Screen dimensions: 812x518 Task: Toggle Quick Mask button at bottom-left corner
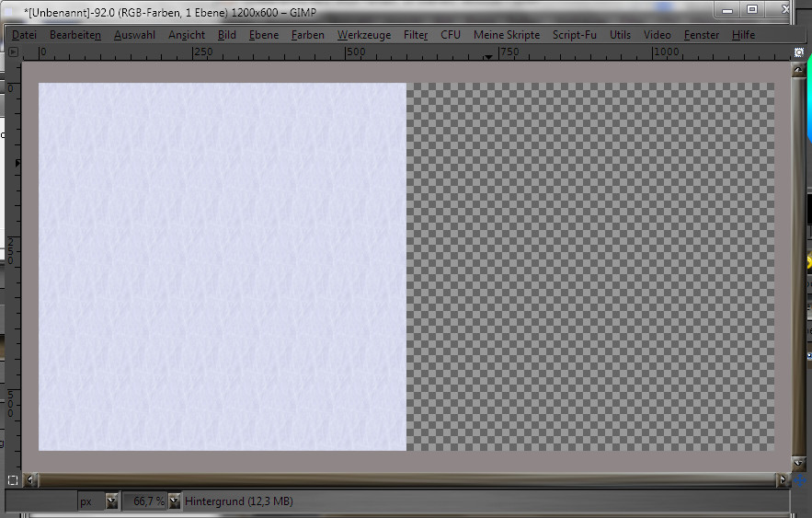point(13,479)
